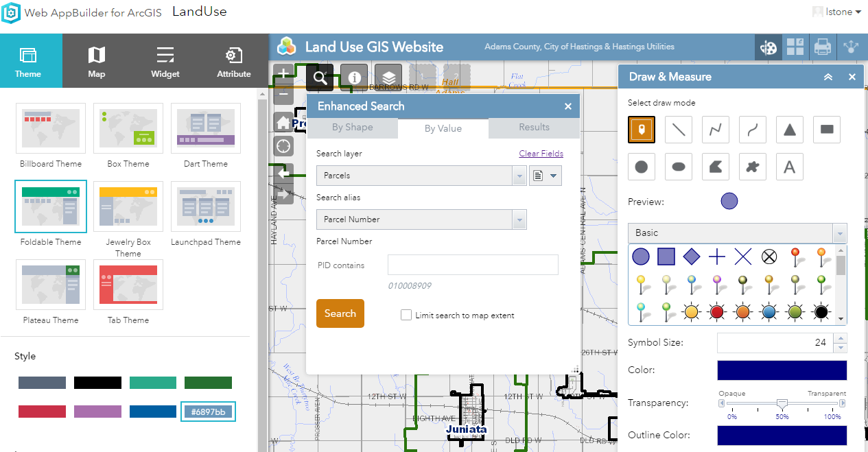The height and width of the screenshot is (452, 868).
Task: Select the custom #6897bb style color
Action: click(209, 412)
